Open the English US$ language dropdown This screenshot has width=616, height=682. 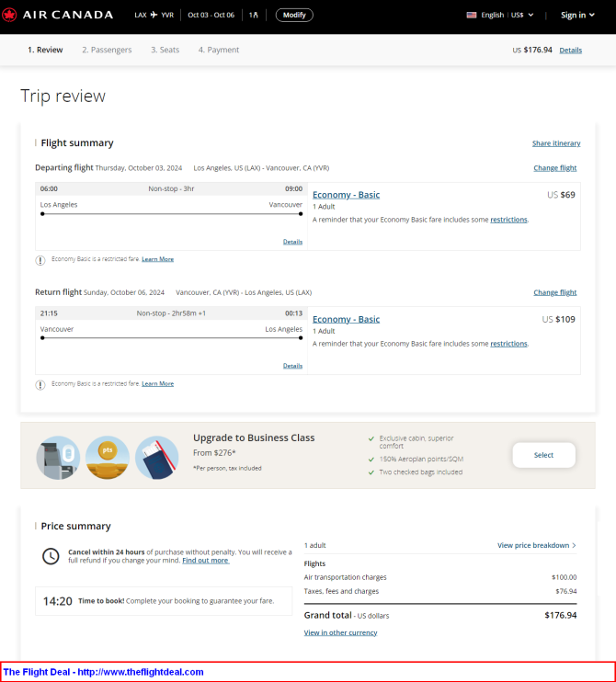point(500,15)
